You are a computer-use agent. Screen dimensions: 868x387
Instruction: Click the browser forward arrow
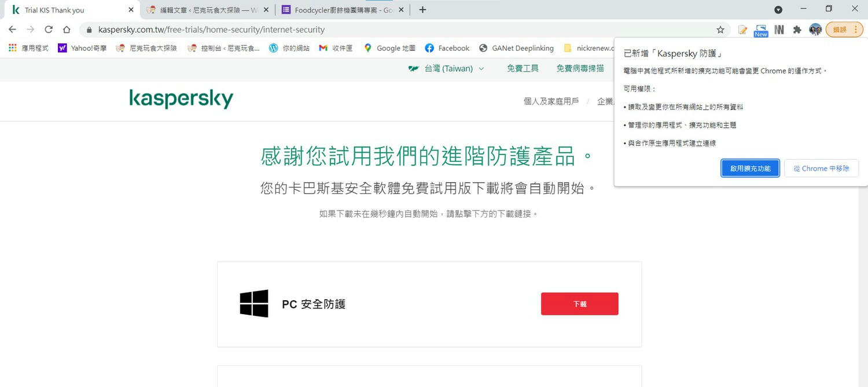[31, 30]
